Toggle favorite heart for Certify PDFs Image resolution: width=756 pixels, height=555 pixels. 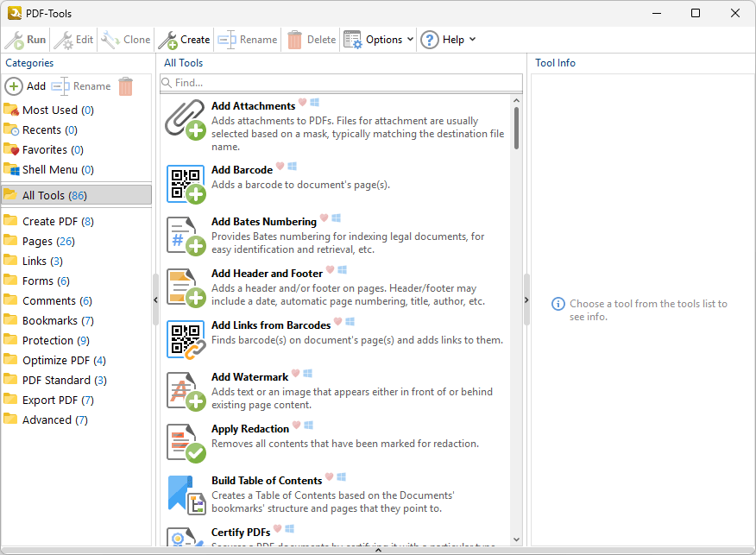[277, 529]
